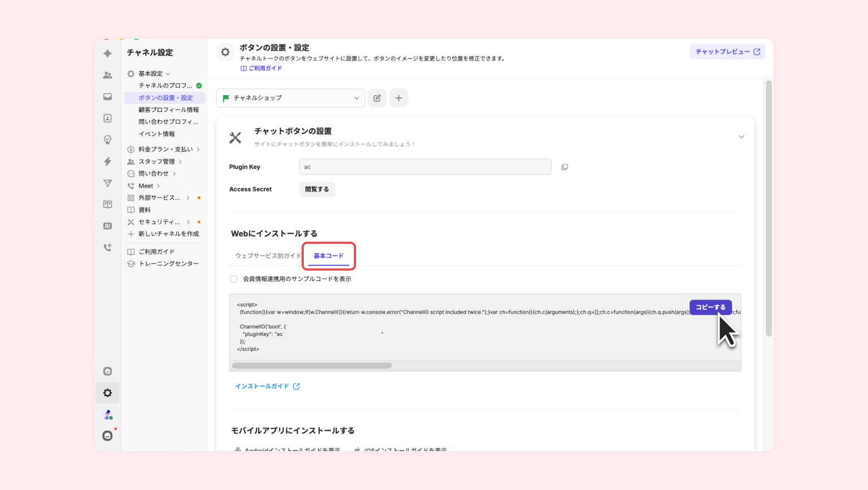Select ボタンの設置・設定 in the sidebar
Viewport: 868px width, 490px height.
(165, 98)
